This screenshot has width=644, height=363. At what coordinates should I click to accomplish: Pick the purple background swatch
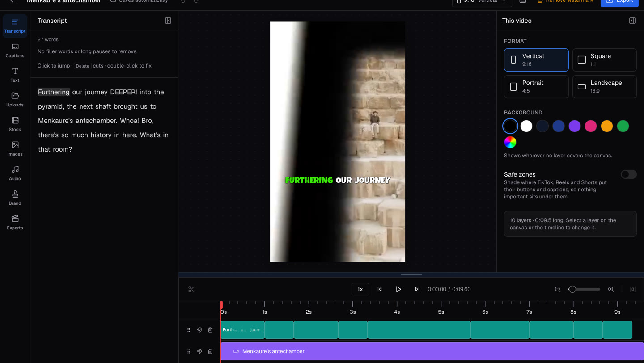[x=575, y=126]
